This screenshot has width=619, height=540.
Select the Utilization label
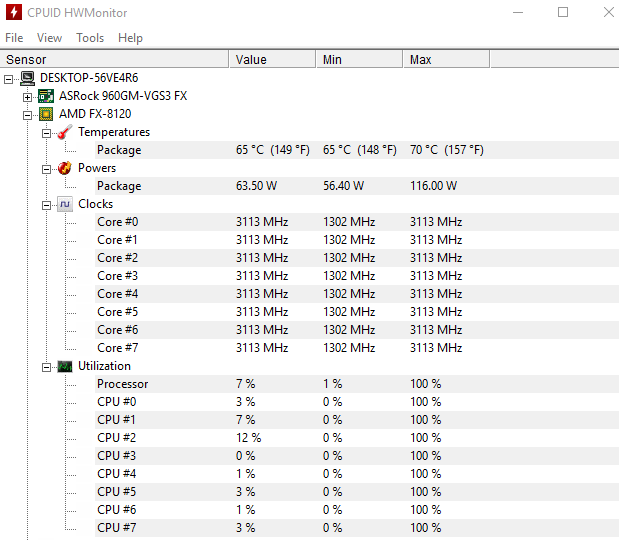pos(104,366)
